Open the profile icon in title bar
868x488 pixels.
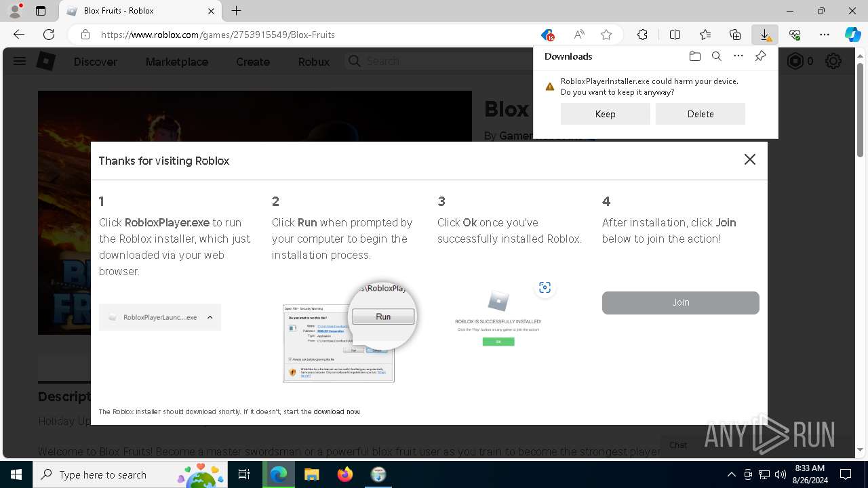pyautogui.click(x=16, y=11)
